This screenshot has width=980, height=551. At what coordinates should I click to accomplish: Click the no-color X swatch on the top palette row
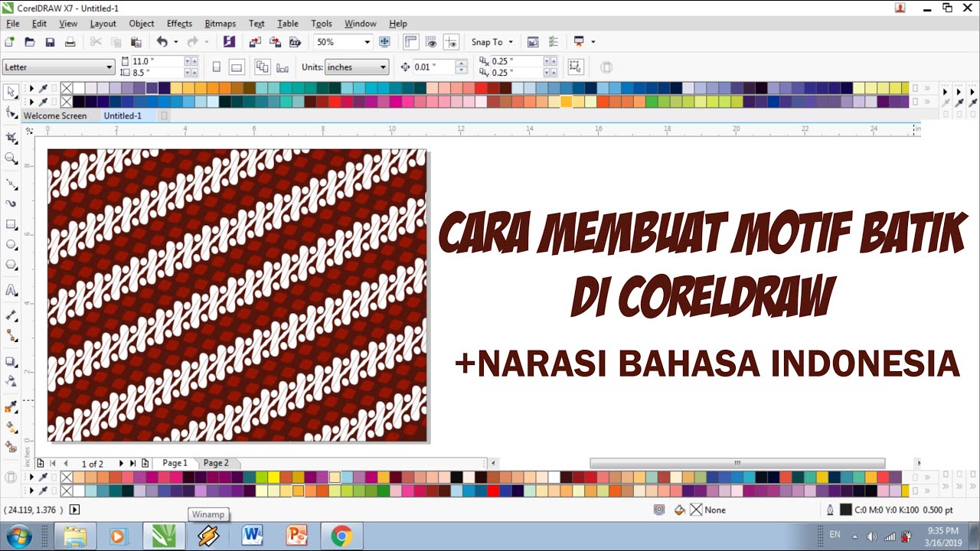pos(67,88)
